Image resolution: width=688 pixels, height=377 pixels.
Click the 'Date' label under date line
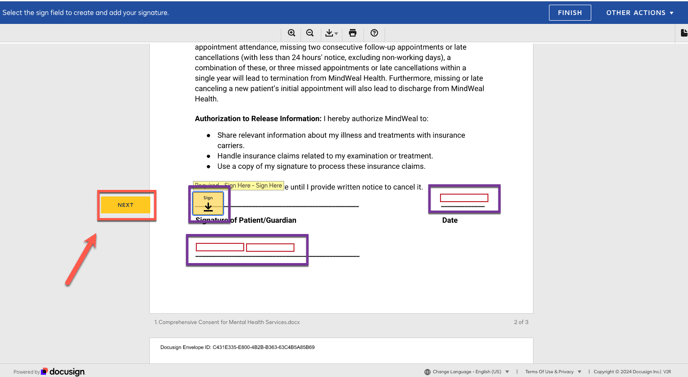[x=450, y=220]
